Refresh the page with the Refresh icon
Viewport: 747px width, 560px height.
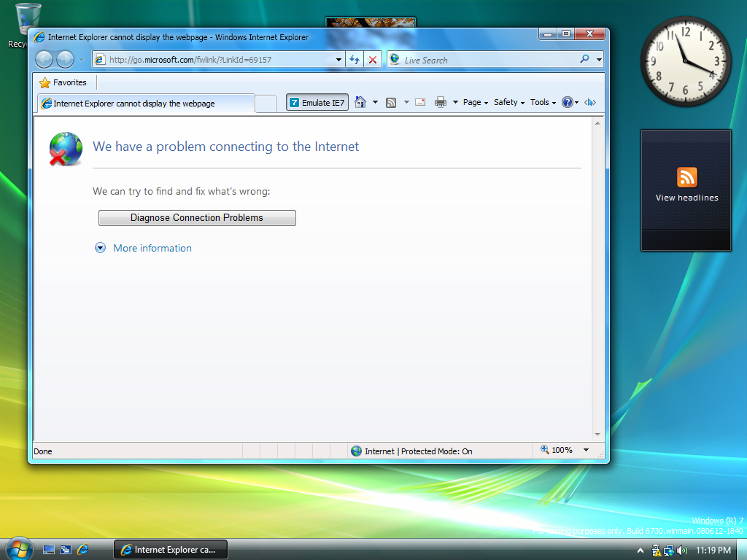pyautogui.click(x=355, y=60)
